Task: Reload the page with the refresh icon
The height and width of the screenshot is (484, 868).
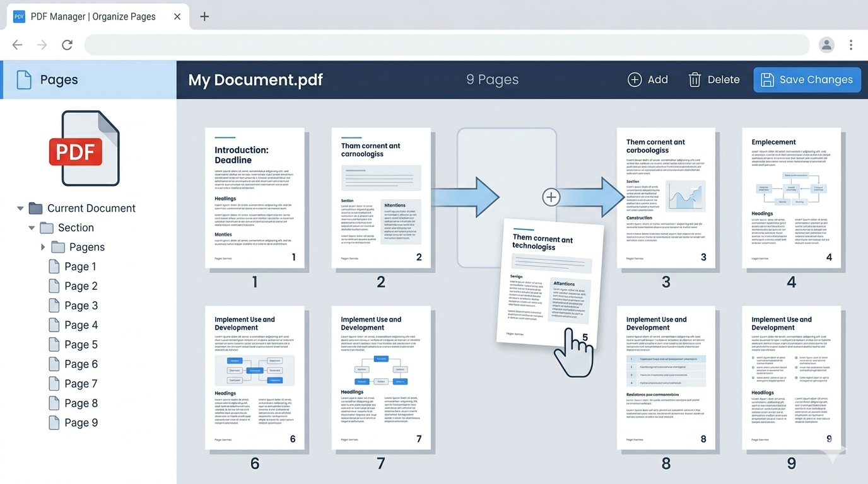Action: pos(67,45)
